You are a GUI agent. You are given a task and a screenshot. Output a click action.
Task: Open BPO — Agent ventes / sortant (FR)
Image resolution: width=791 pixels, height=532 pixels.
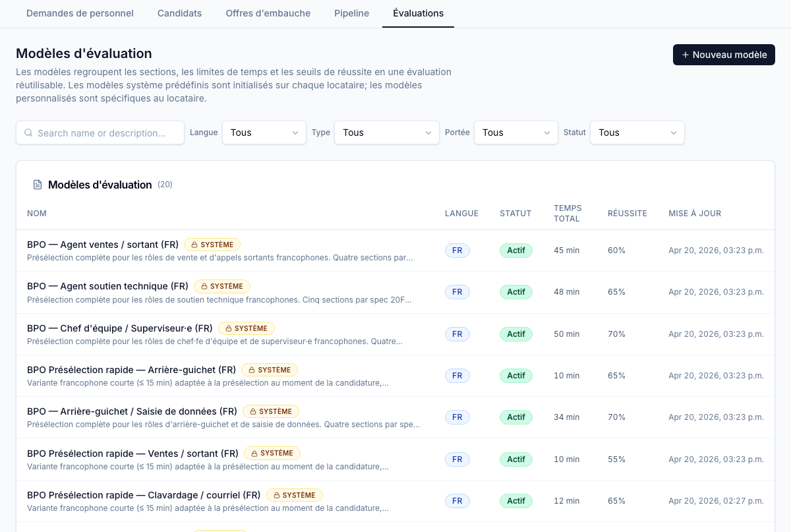(103, 245)
